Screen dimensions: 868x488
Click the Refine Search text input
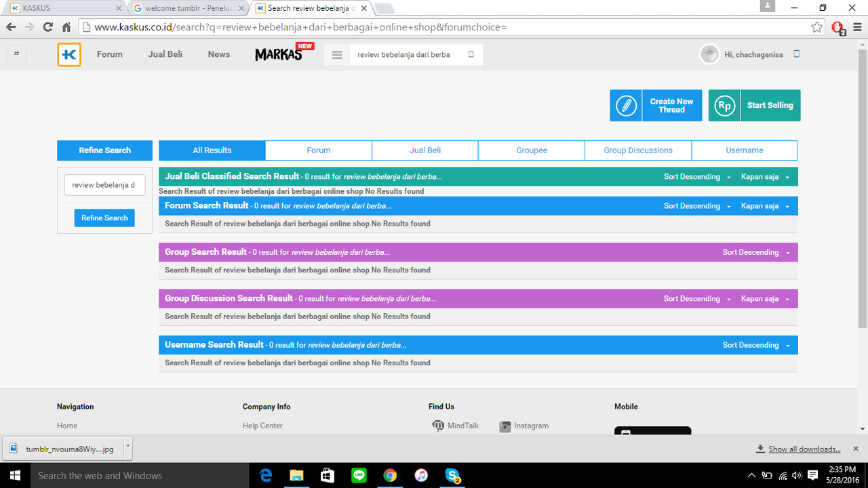(x=104, y=185)
